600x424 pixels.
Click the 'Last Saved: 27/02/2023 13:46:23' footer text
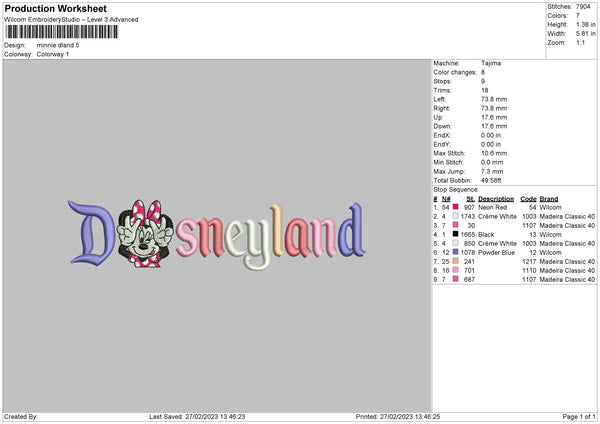pyautogui.click(x=197, y=416)
